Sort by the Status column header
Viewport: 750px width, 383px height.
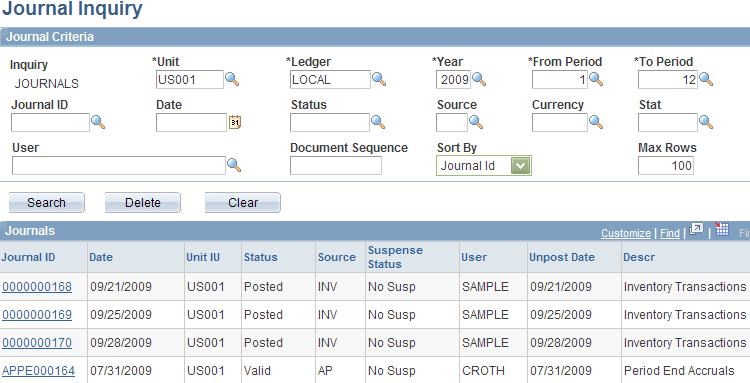[260, 257]
